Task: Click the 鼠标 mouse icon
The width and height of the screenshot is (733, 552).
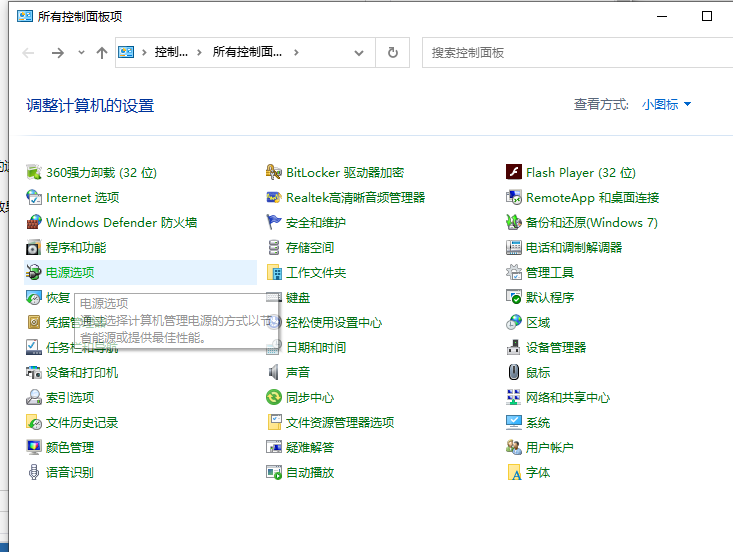Action: (514, 372)
